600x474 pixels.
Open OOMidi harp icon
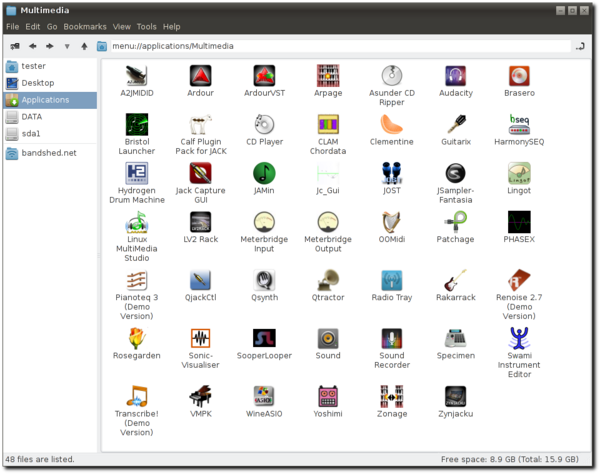tap(391, 222)
